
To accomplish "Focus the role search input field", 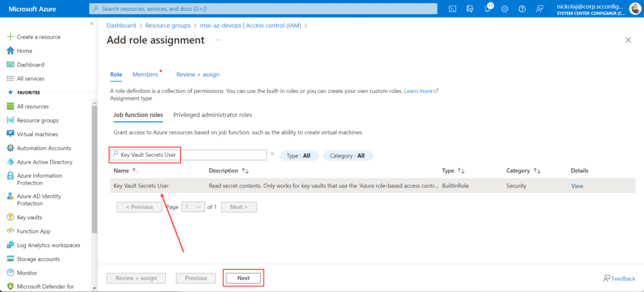I will [190, 154].
